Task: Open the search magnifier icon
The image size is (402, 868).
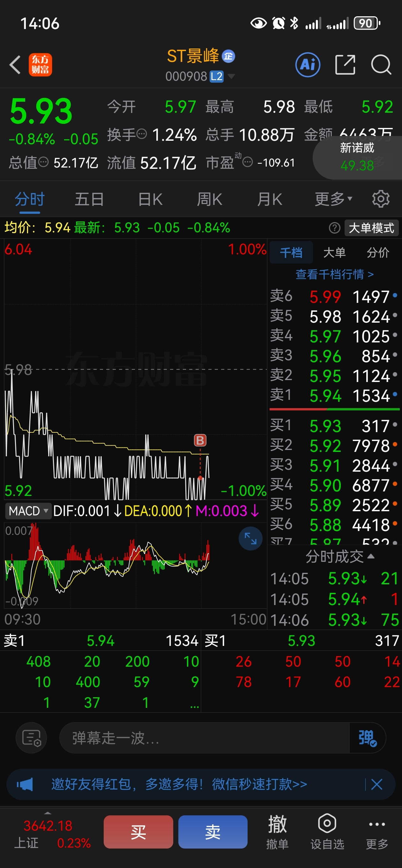Action: click(x=381, y=65)
